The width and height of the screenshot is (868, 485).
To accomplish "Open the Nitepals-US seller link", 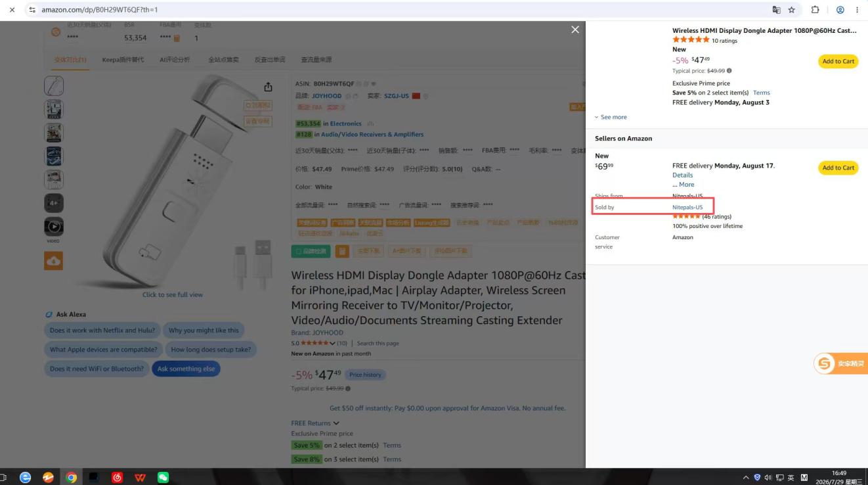I will 687,207.
